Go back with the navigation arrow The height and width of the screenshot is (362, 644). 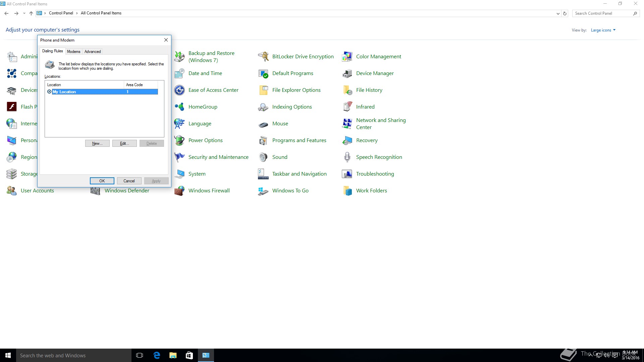pyautogui.click(x=6, y=13)
